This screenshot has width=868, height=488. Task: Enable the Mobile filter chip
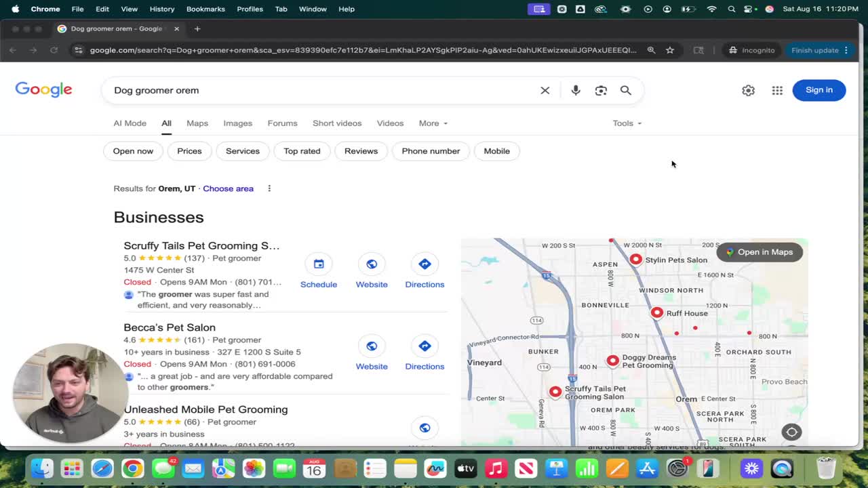496,151
